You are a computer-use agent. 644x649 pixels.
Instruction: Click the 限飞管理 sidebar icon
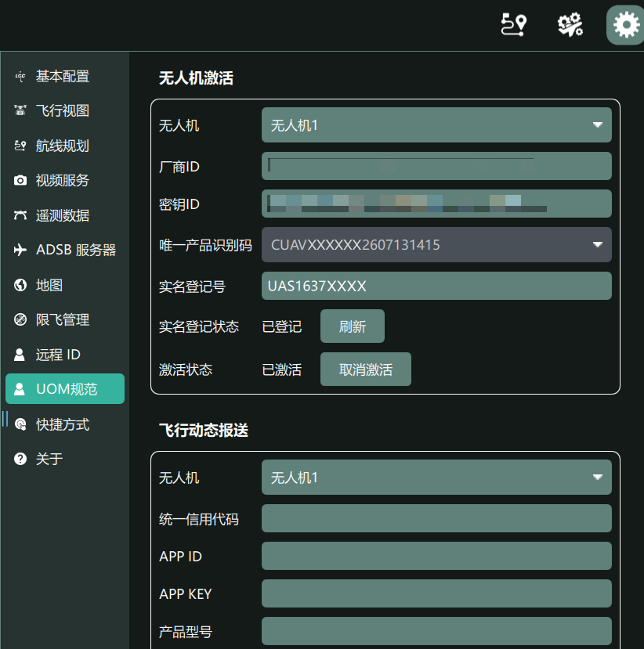[20, 319]
